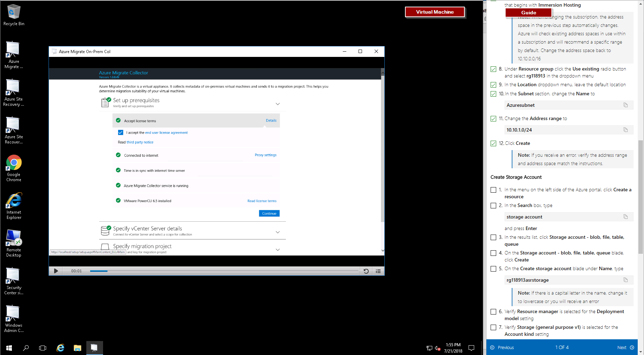Go to Previous guide page
644x355 pixels.
502,347
